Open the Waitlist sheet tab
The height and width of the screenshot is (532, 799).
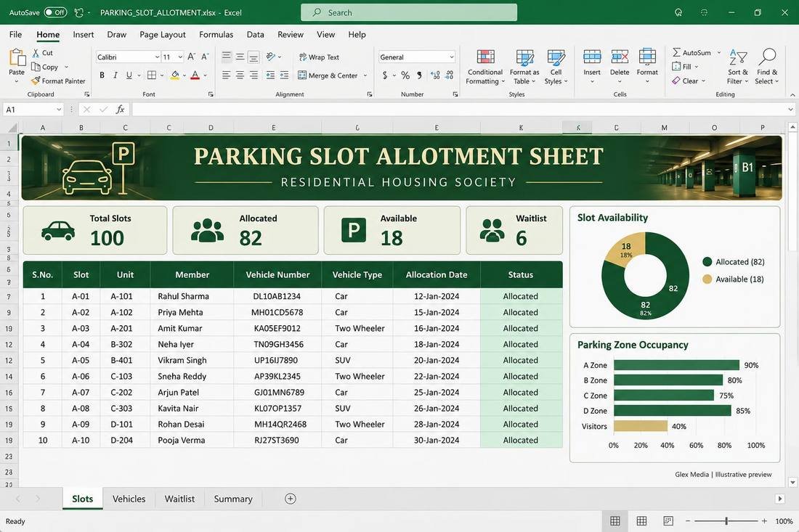pos(179,499)
